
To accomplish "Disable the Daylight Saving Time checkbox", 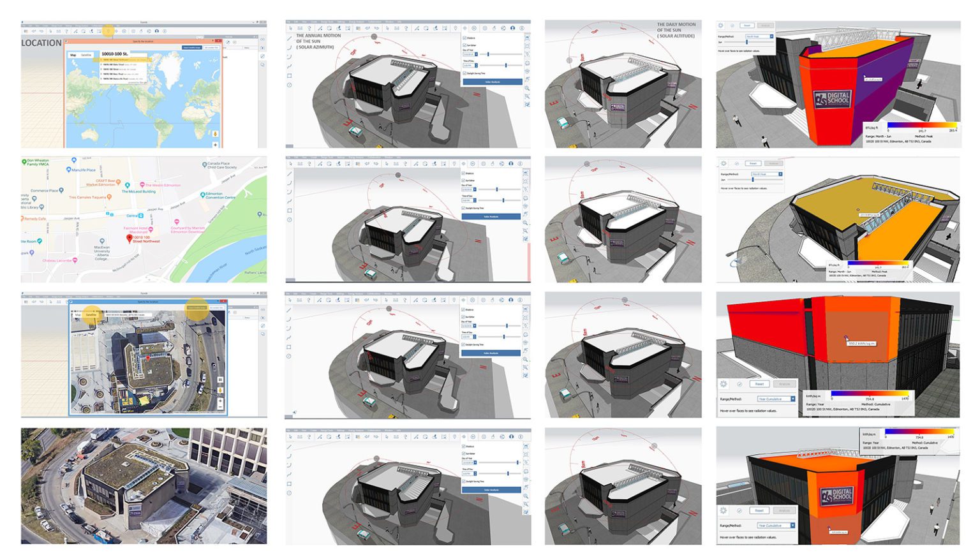I will click(x=464, y=73).
